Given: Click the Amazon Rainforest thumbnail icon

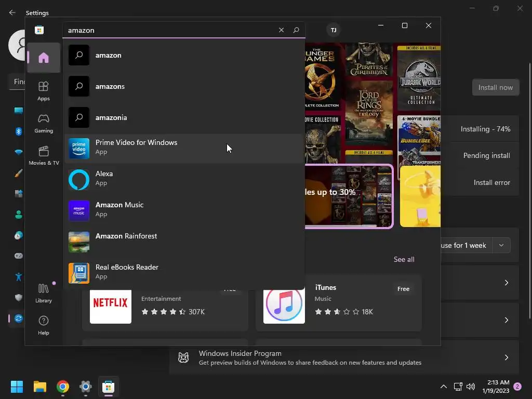Looking at the screenshot, I should pyautogui.click(x=79, y=242).
